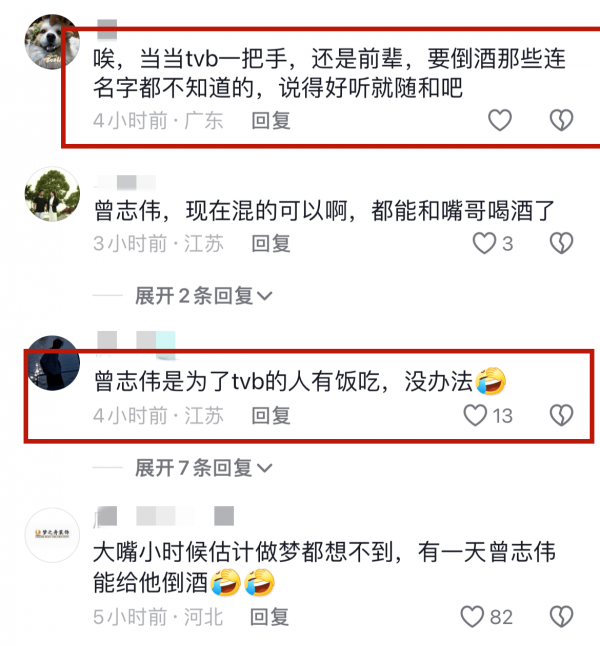Like the comment with 82 likes
This screenshot has width=600, height=646.
click(x=472, y=617)
